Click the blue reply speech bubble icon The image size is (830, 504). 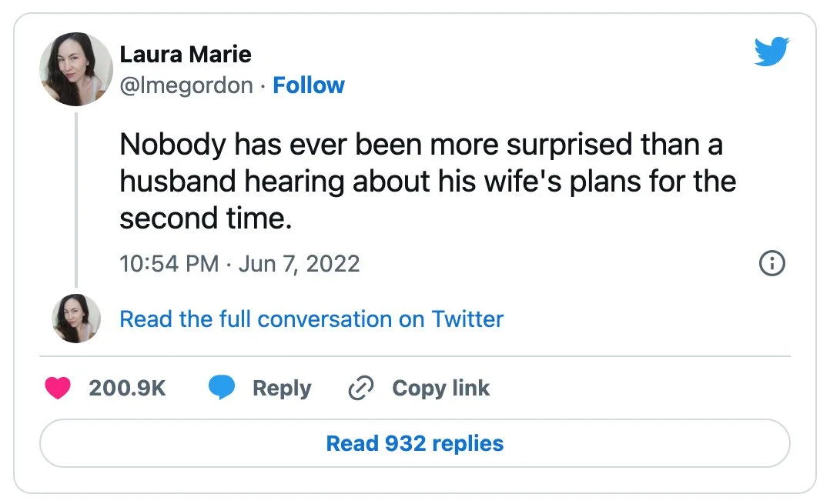(x=222, y=389)
